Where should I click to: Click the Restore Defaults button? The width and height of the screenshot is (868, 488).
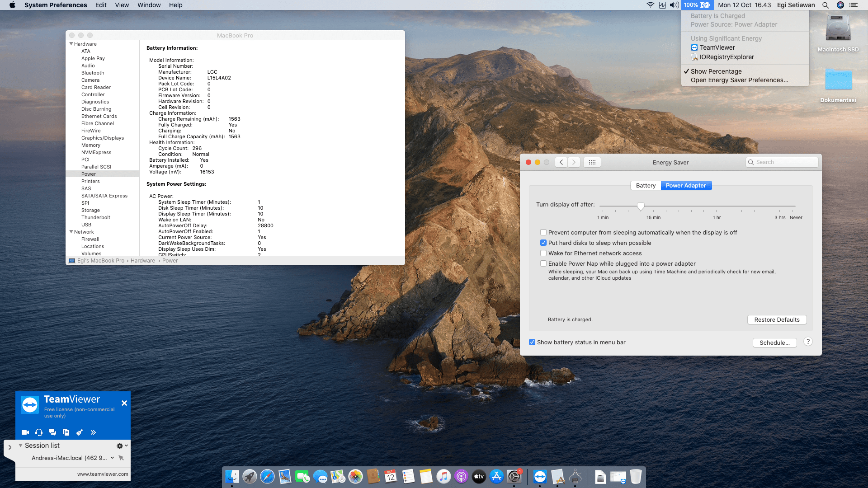[x=777, y=319]
